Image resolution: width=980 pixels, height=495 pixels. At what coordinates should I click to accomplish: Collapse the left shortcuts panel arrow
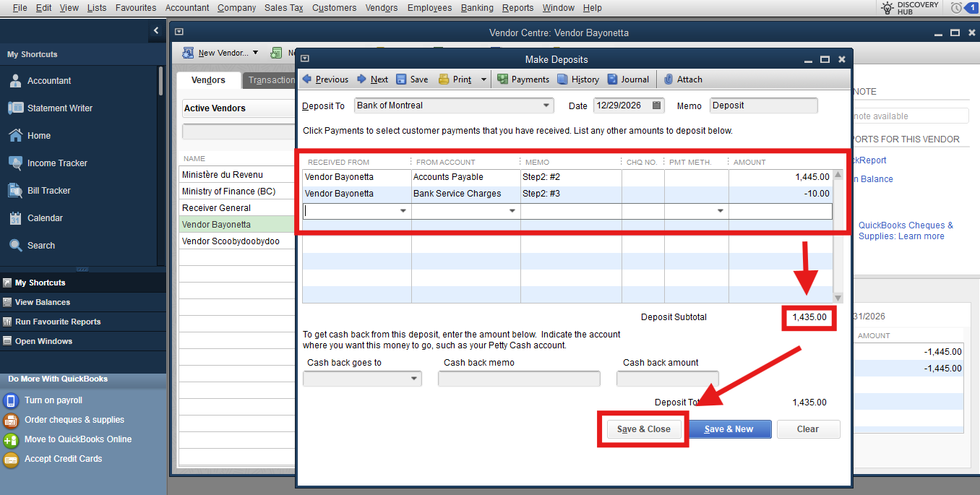click(156, 30)
